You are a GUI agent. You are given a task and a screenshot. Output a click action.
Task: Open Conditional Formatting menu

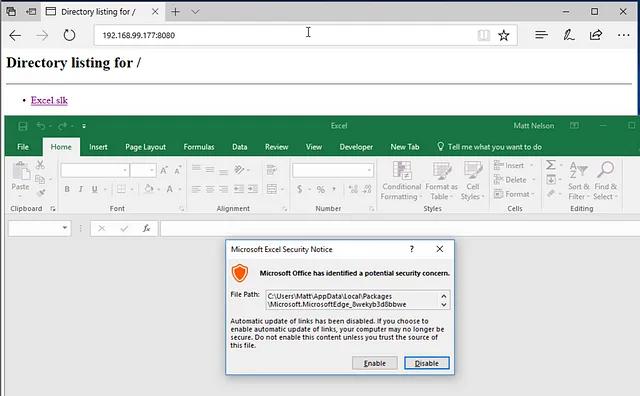[x=401, y=180]
